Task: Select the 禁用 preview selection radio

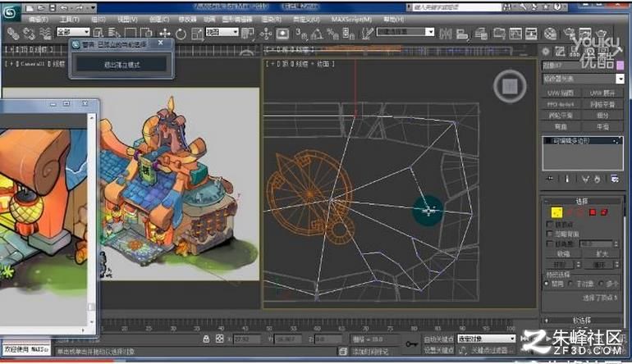Action: 547,284
